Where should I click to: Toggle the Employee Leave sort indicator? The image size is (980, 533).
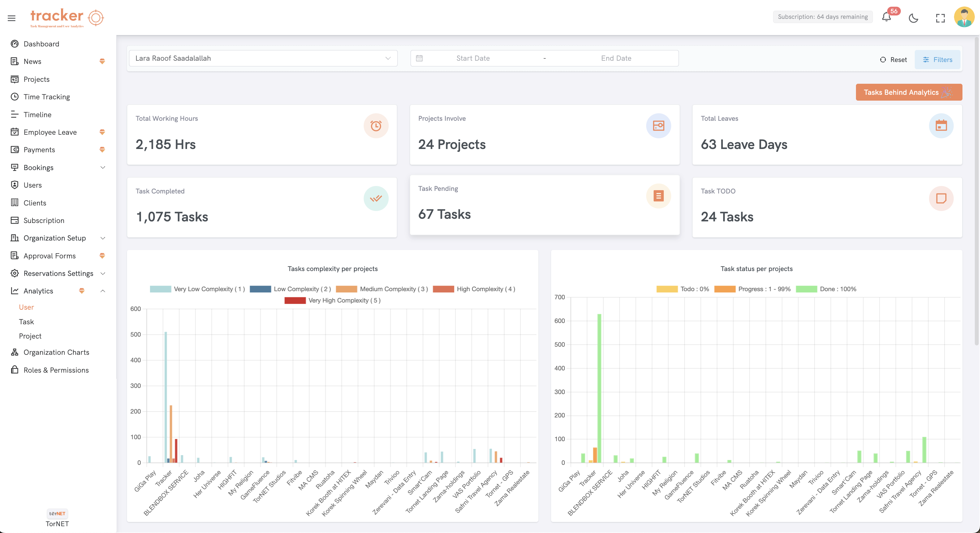[102, 132]
